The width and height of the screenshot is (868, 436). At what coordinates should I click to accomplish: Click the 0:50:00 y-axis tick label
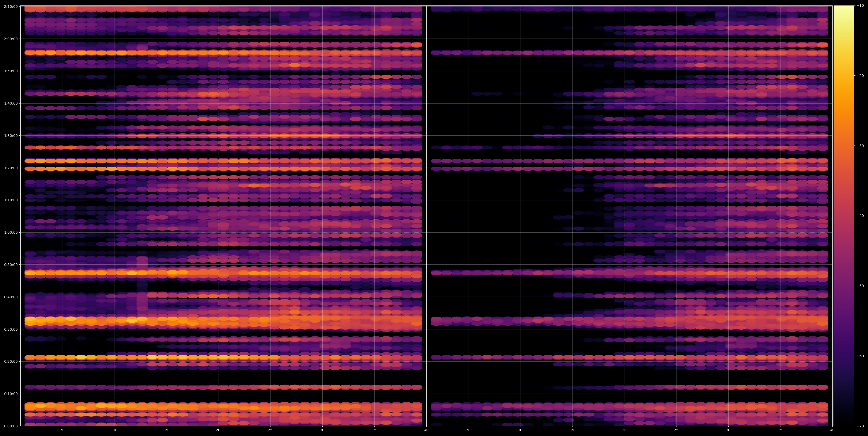[x=11, y=265]
